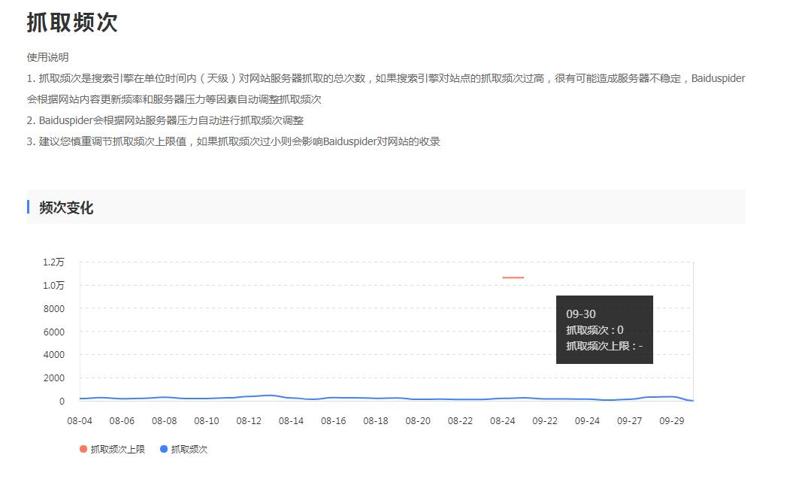Click the 抓取频次 page heading
Screen dimensions: 799x479
click(x=72, y=22)
